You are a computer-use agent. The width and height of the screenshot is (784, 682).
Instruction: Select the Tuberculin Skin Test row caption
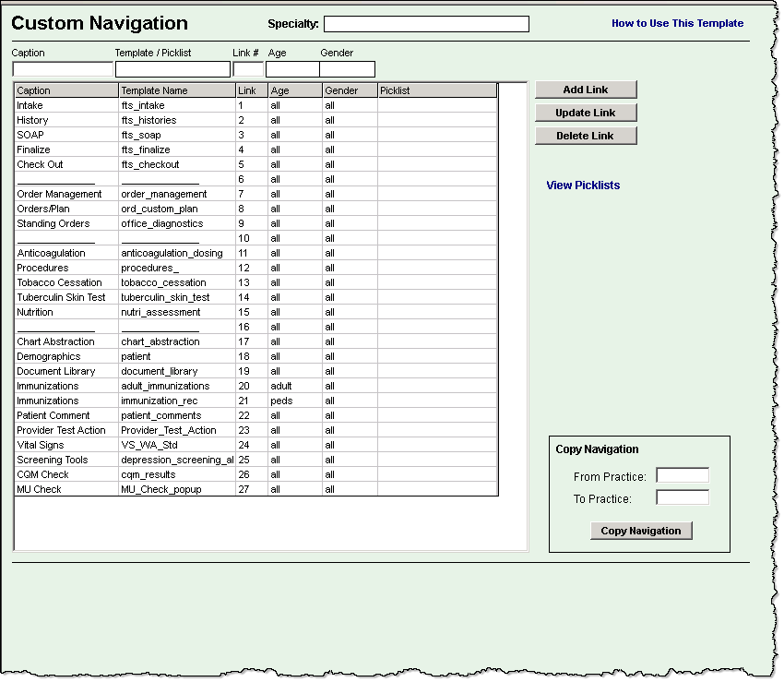61,297
